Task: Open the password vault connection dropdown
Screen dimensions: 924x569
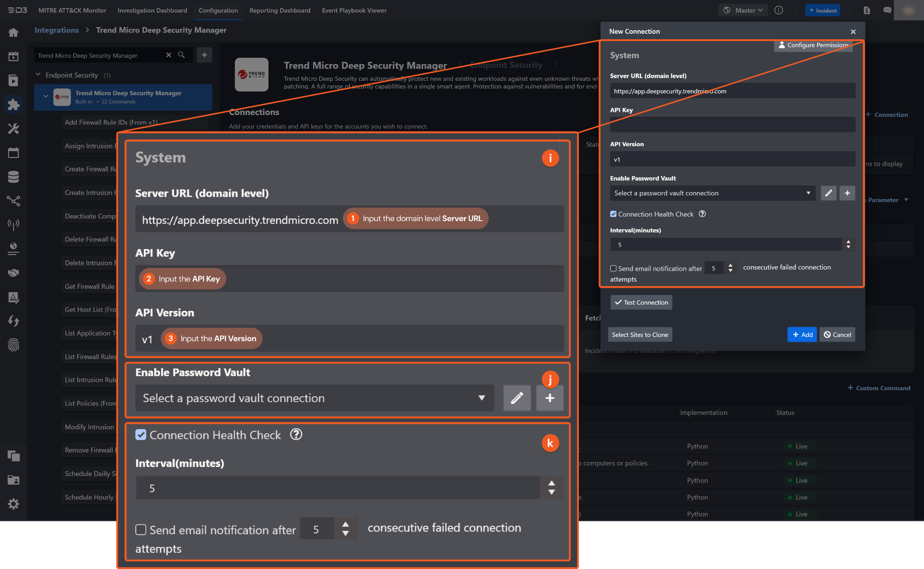Action: pyautogui.click(x=712, y=193)
